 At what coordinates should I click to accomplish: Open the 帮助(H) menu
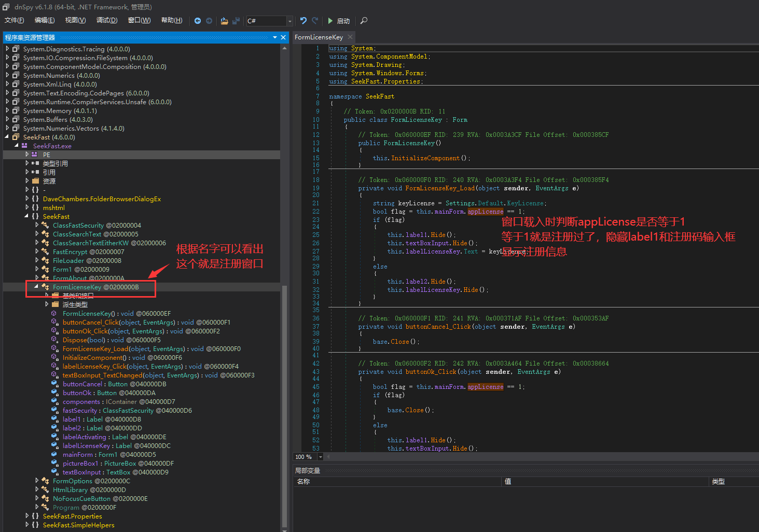(x=172, y=20)
